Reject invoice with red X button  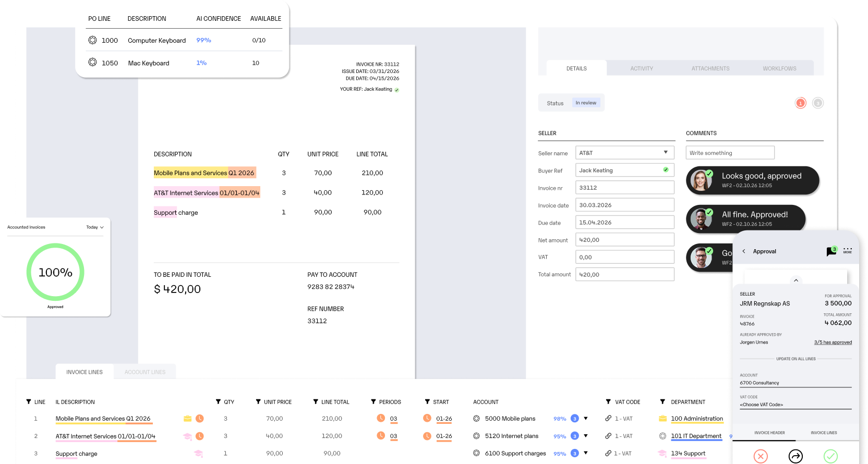(761, 457)
